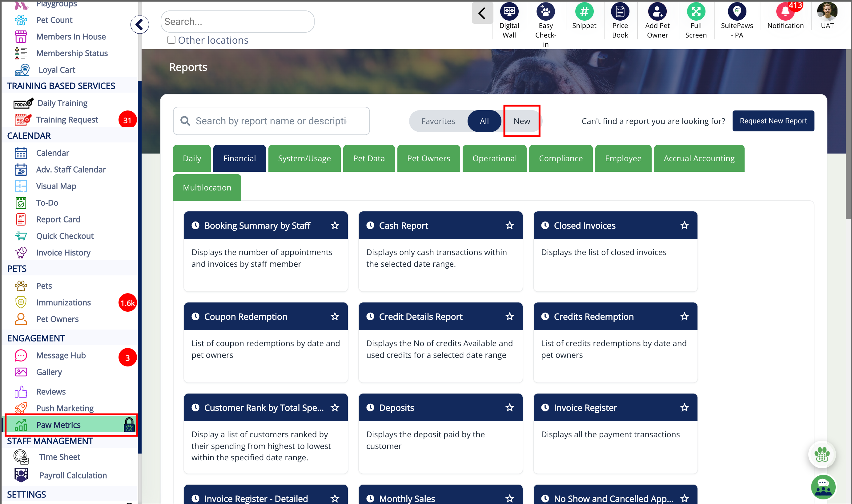Viewport: 852px width, 504px height.
Task: Click the Easy Check-in paw icon
Action: (545, 12)
